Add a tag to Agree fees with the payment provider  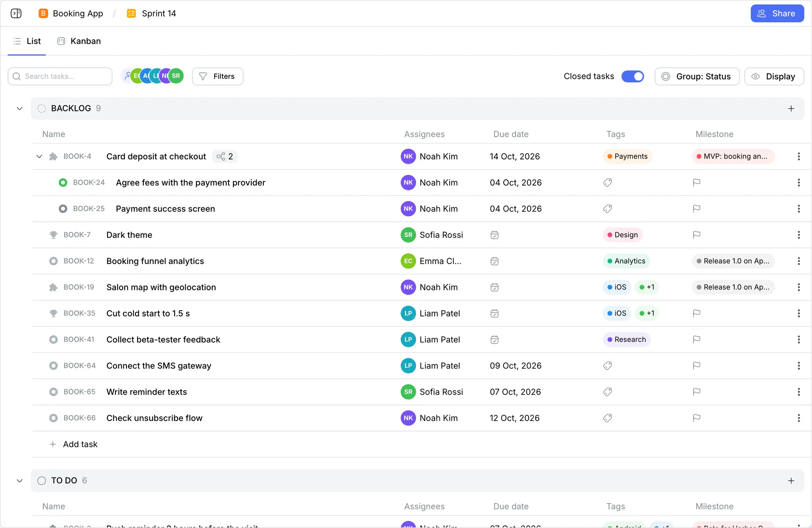click(x=607, y=183)
